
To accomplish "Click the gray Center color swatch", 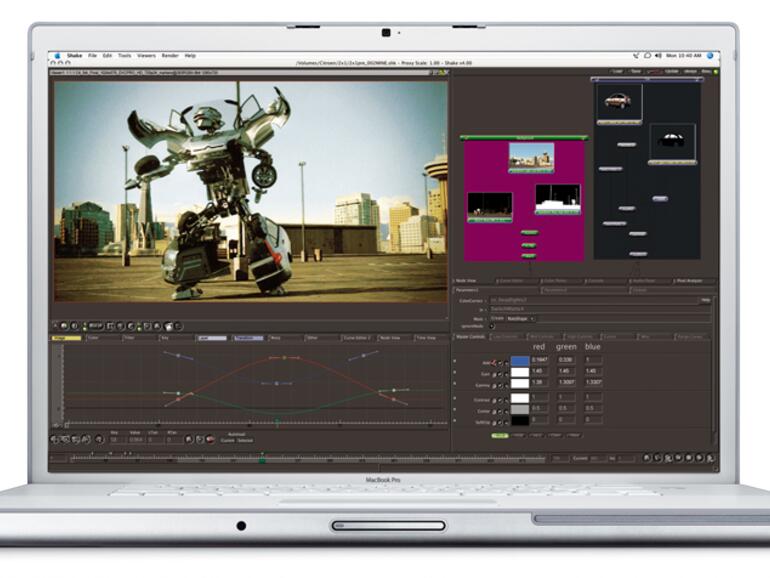I will [520, 409].
